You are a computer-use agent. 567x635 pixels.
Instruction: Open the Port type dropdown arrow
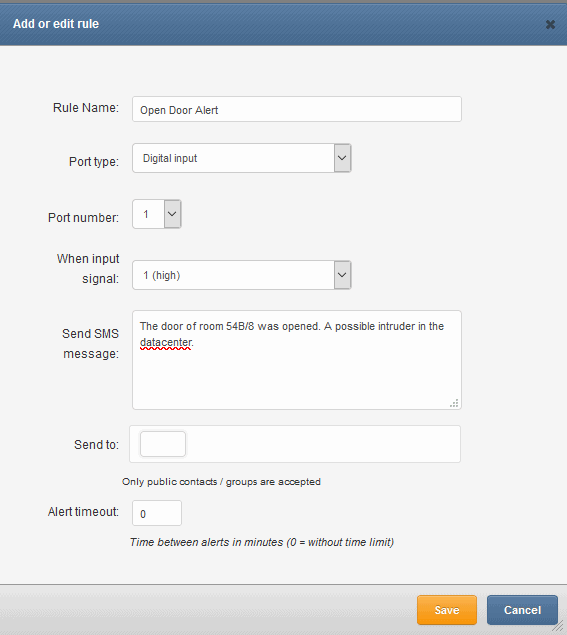pos(342,158)
